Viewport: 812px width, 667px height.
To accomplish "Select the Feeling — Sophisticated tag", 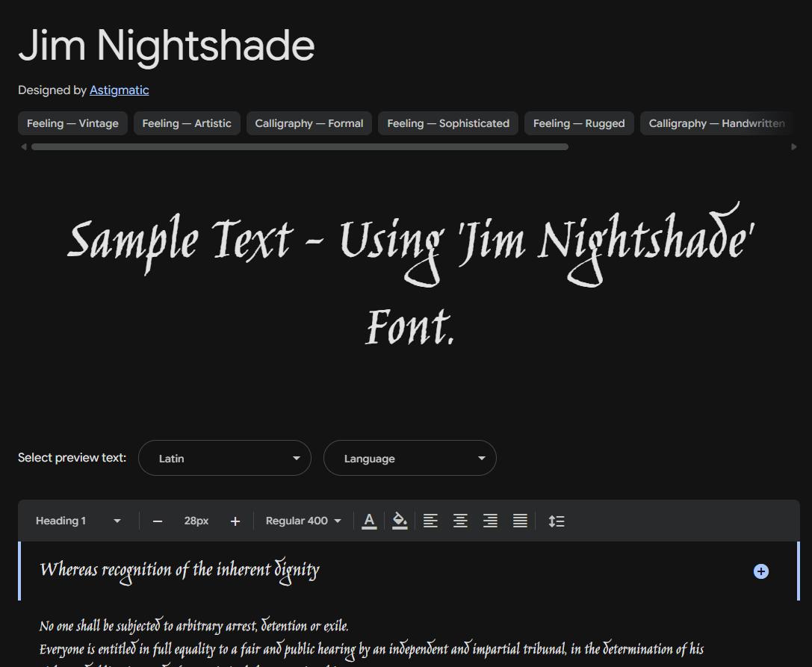I will coord(448,123).
